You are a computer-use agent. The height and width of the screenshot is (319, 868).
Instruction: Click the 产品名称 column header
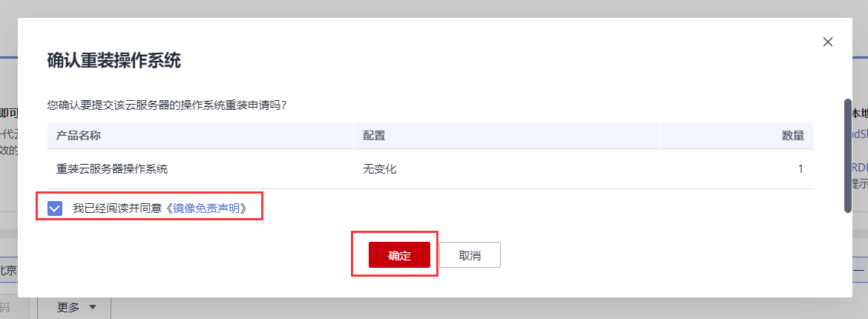(x=79, y=136)
